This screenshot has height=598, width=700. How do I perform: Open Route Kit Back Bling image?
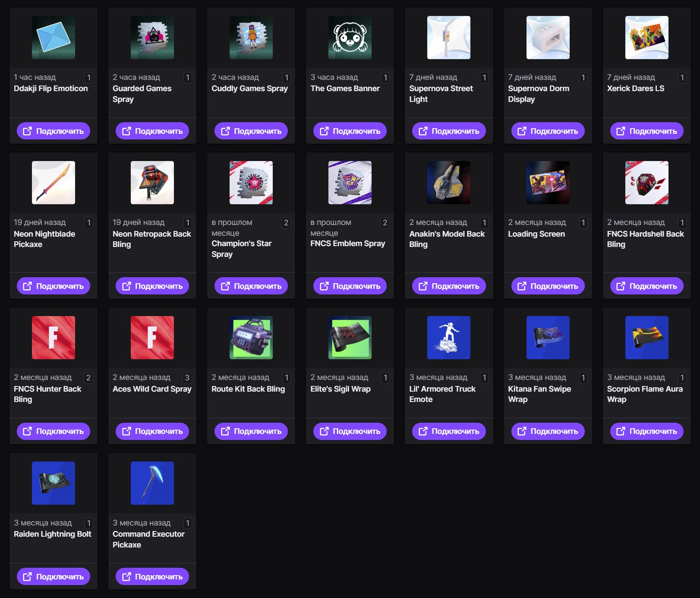pyautogui.click(x=251, y=338)
